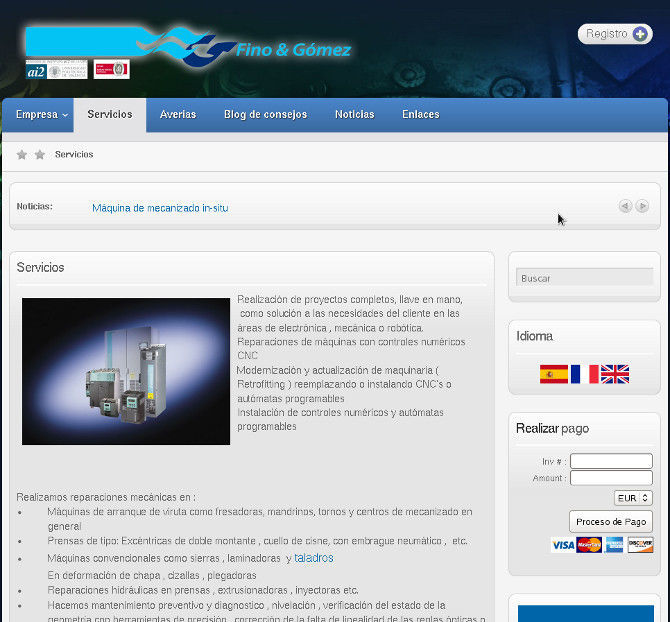Open the Máquina de mecanizado in-situ link
The height and width of the screenshot is (622, 670).
[x=160, y=208]
